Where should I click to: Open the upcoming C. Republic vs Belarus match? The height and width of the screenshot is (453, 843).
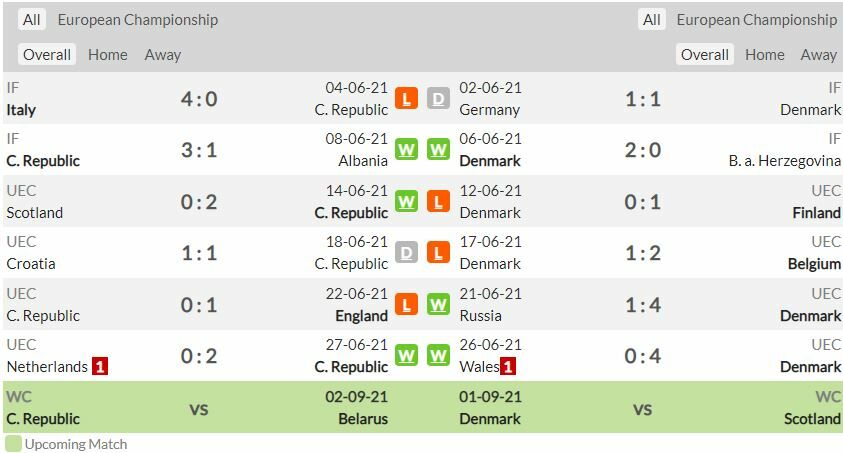pyautogui.click(x=199, y=408)
